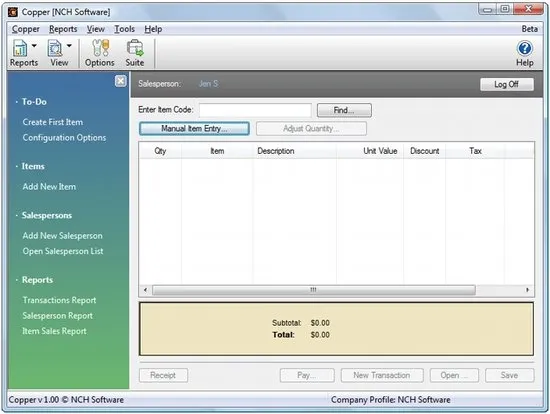Close the blue sidebar panel
550x414 pixels.
click(120, 81)
